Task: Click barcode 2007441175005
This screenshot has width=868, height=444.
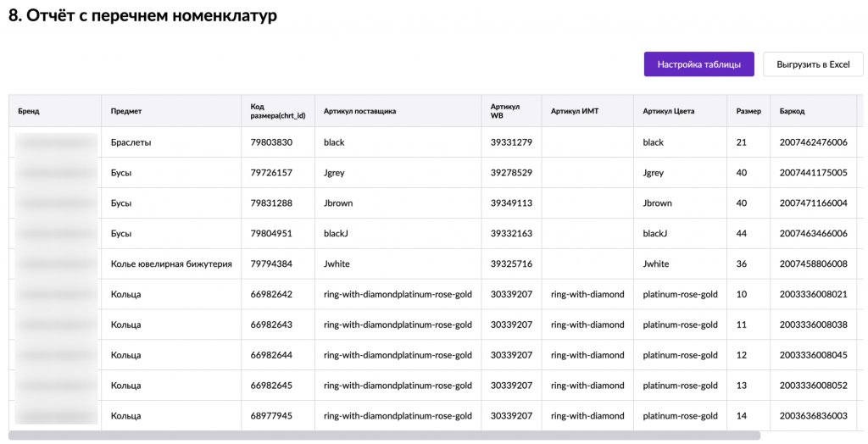Action: [813, 173]
